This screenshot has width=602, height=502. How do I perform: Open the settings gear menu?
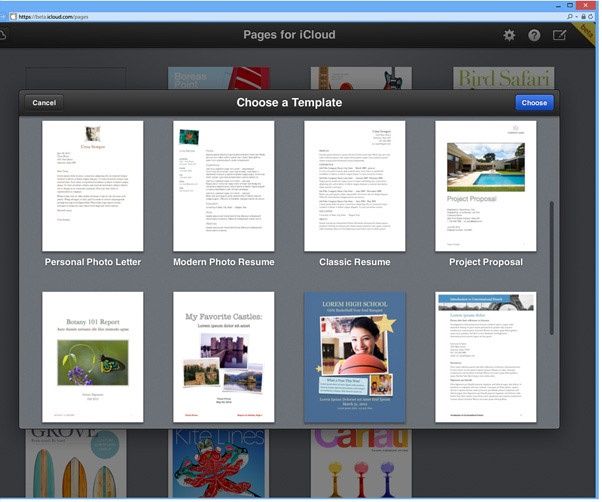pyautogui.click(x=509, y=35)
